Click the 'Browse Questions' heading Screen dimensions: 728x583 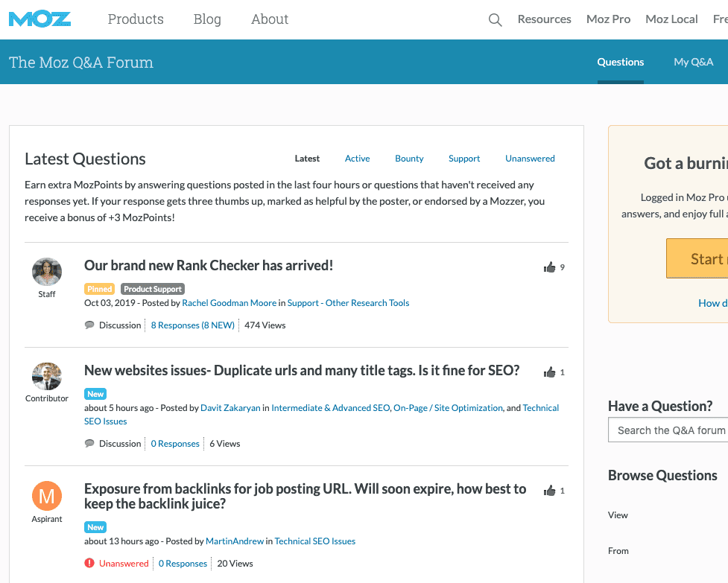(x=662, y=475)
